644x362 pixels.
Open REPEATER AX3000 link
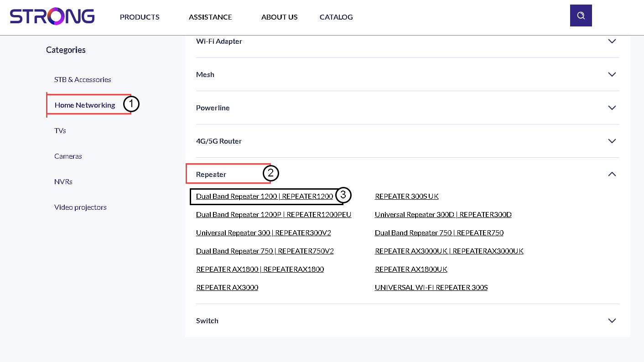(x=227, y=287)
